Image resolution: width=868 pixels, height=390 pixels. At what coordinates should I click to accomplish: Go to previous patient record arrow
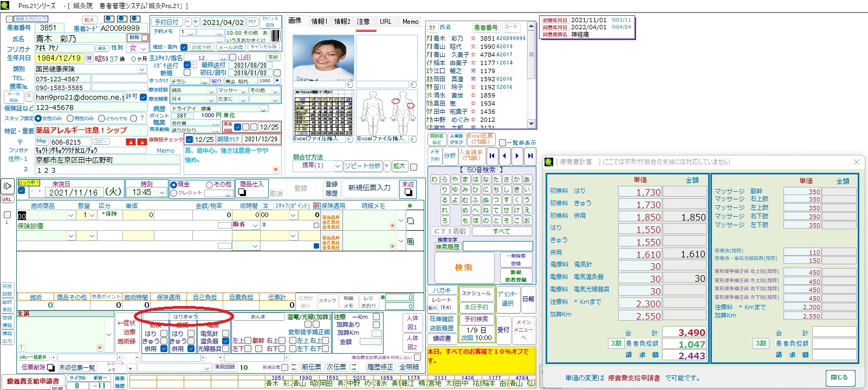pos(504,156)
